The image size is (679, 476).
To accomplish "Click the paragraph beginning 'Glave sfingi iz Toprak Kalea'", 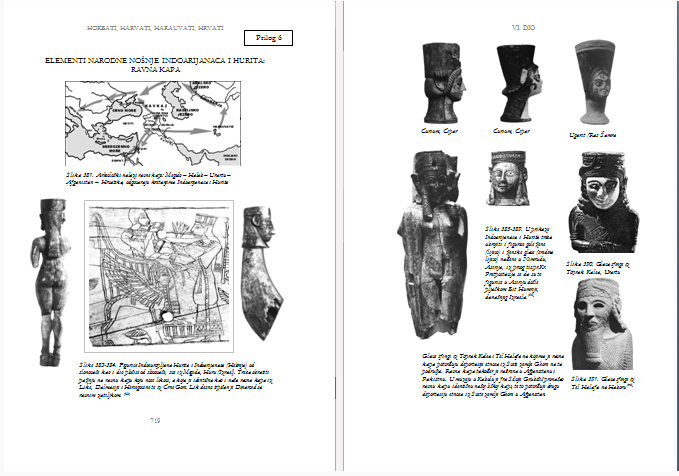I will pyautogui.click(x=493, y=375).
